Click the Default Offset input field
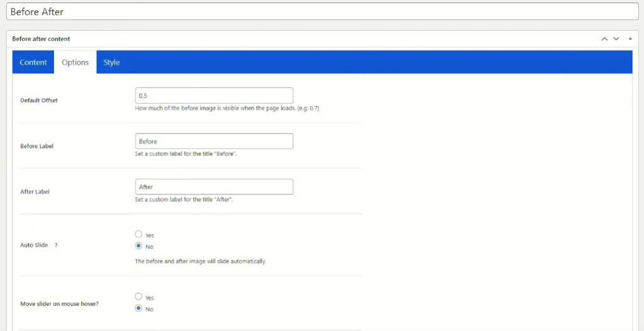 (x=214, y=96)
